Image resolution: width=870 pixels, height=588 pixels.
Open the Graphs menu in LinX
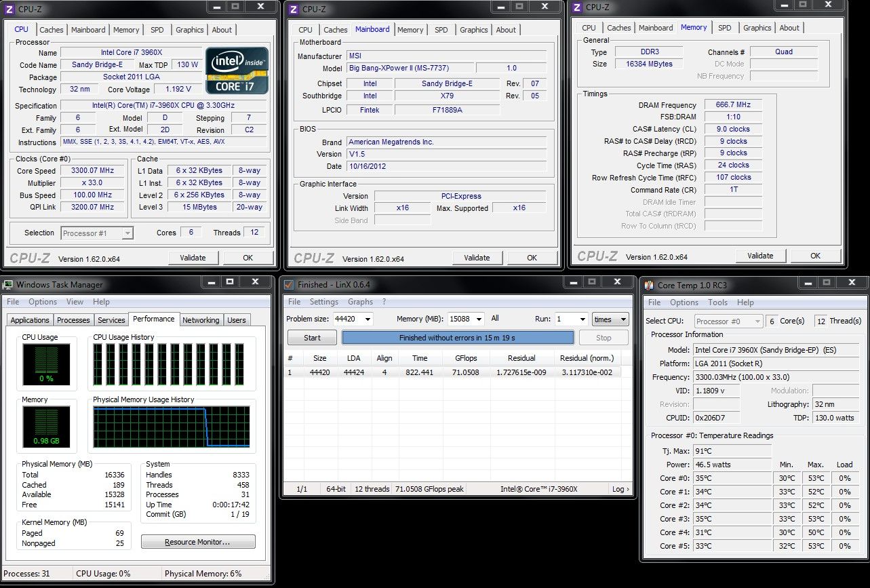[x=360, y=302]
